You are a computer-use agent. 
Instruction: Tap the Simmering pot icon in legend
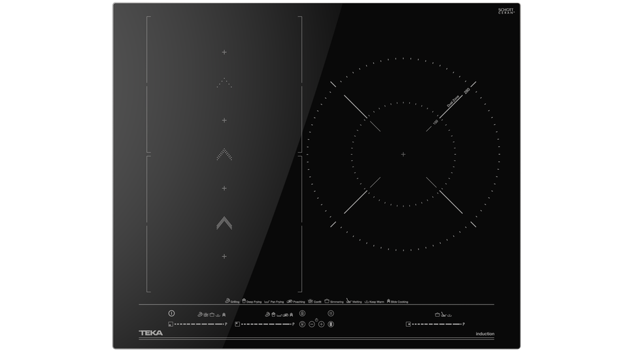pos(326,301)
